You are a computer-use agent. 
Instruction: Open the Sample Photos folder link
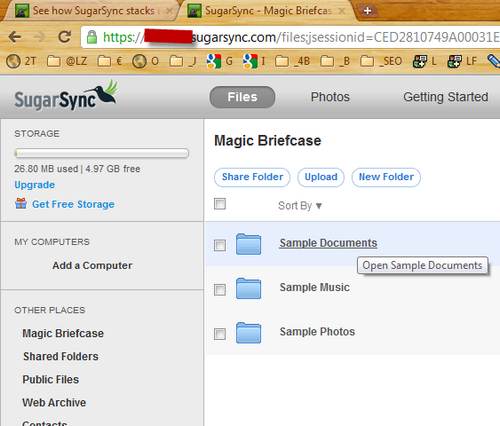pos(317,332)
